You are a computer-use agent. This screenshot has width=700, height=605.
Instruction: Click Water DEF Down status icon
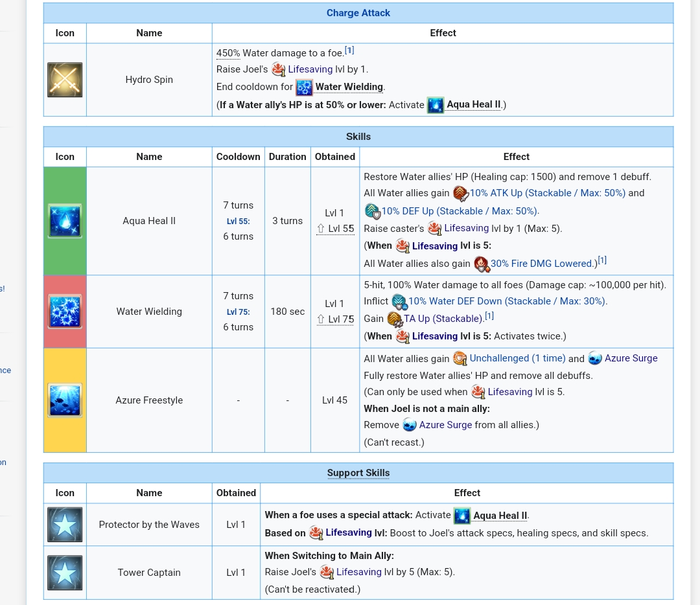(399, 302)
